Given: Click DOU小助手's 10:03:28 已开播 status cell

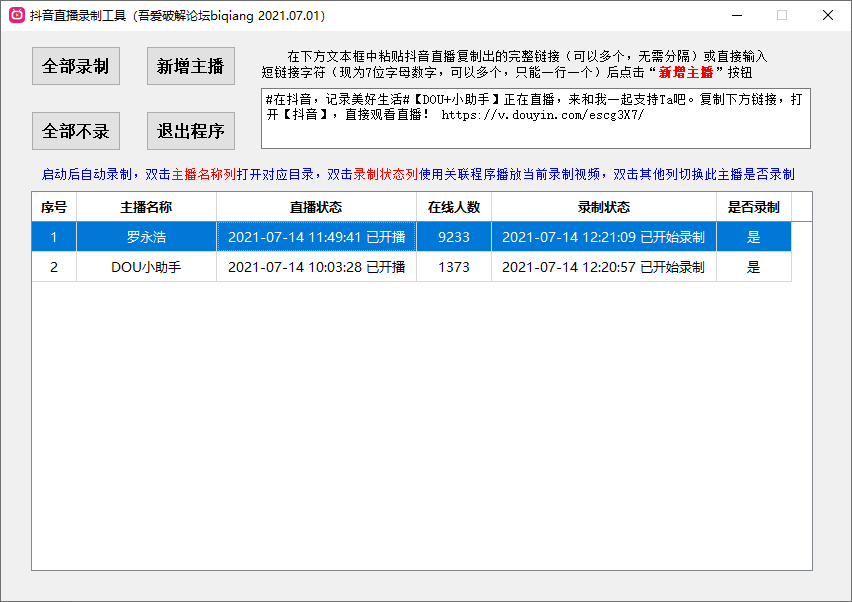Looking at the screenshot, I should (x=316, y=267).
